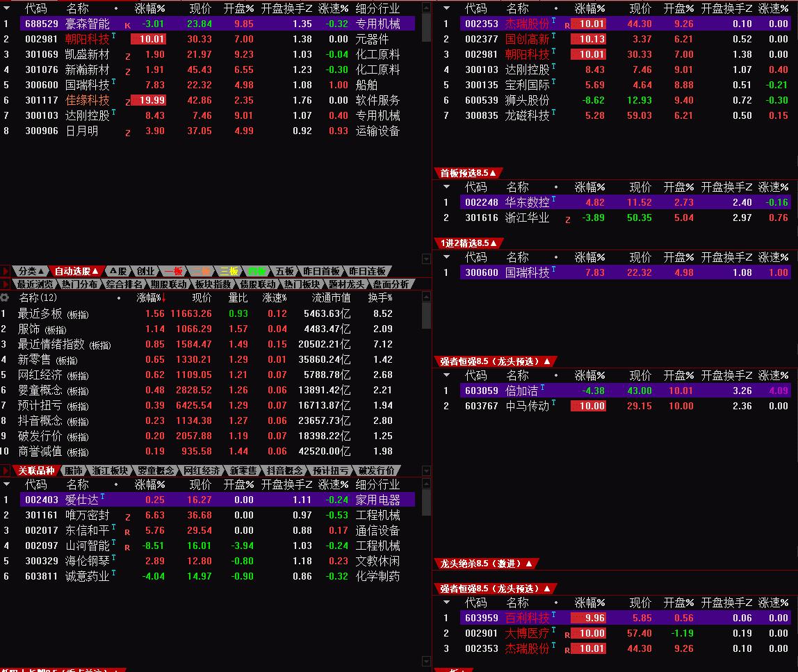Collapse the 强者恒强8.5 panel above 百利科技

point(495,589)
